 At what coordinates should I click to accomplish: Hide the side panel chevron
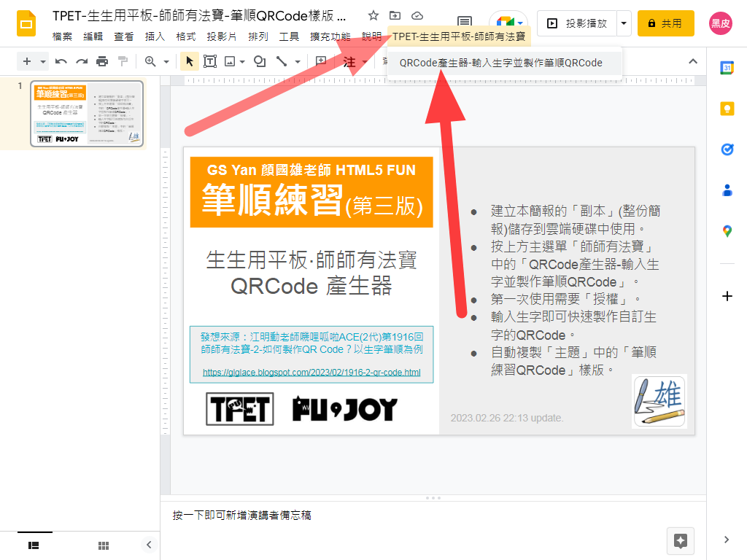point(726,540)
